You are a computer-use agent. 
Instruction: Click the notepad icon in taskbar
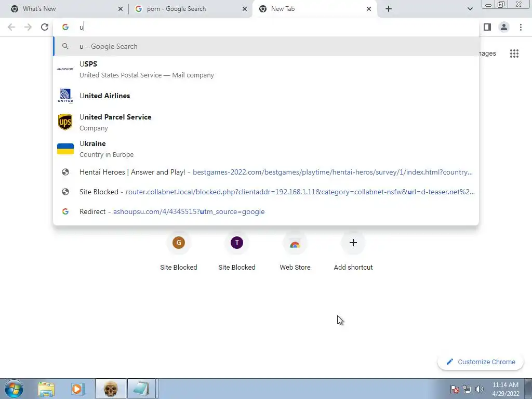click(x=141, y=389)
